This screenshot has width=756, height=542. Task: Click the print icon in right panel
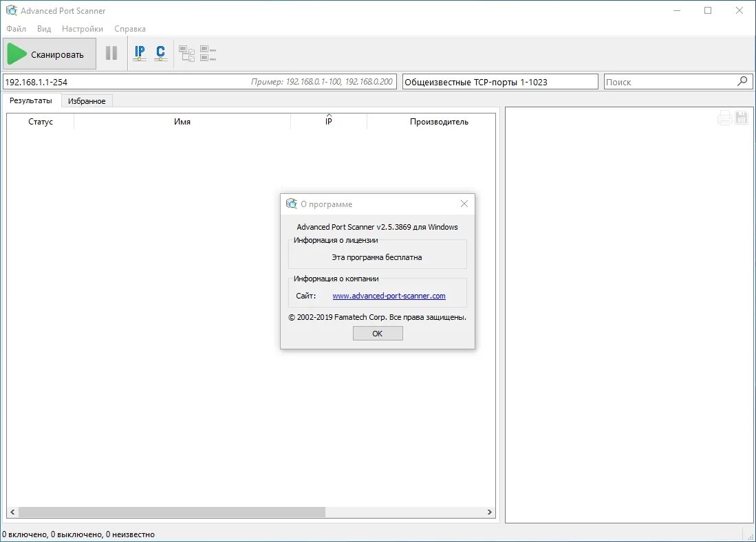click(x=724, y=118)
